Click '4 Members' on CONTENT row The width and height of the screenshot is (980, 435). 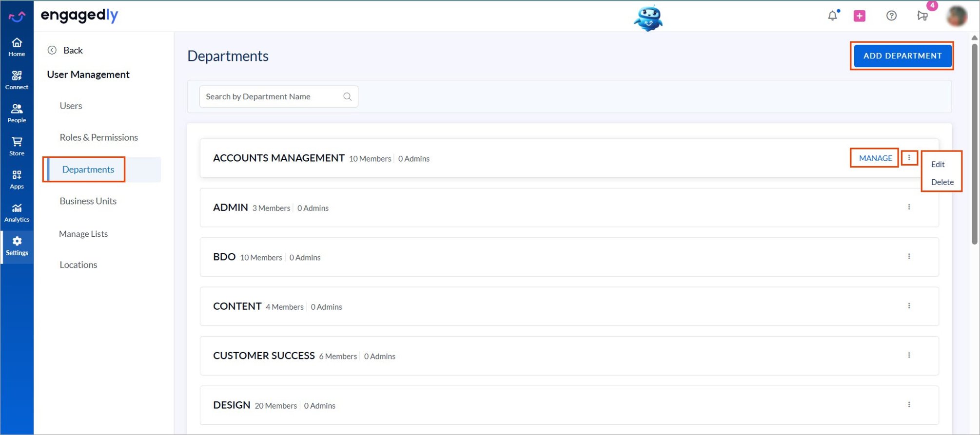coord(285,307)
